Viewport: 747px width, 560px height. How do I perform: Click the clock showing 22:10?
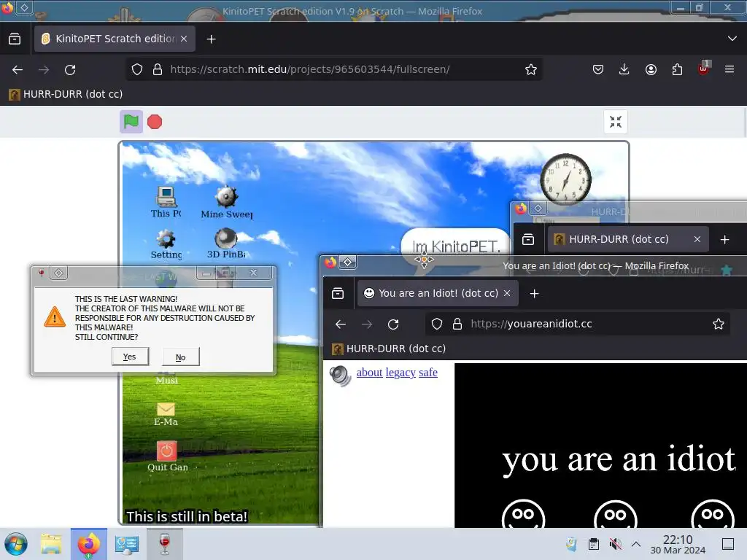click(678, 544)
